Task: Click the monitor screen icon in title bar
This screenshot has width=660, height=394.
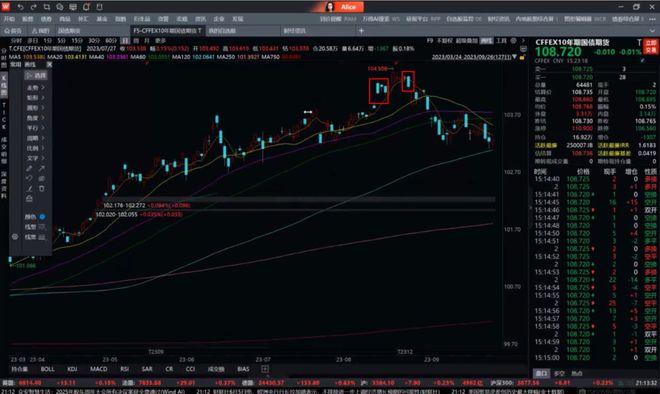Action: 73,7
